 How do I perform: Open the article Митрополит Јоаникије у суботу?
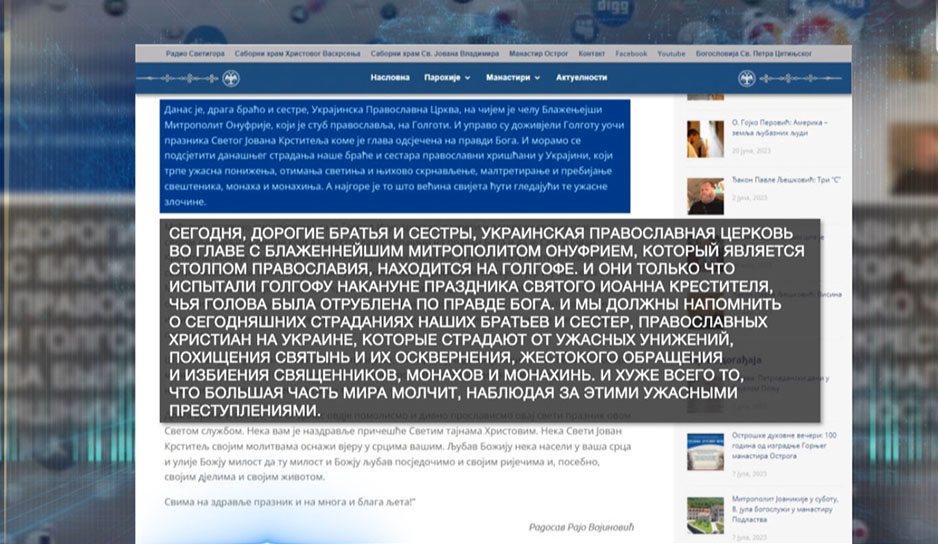click(785, 509)
